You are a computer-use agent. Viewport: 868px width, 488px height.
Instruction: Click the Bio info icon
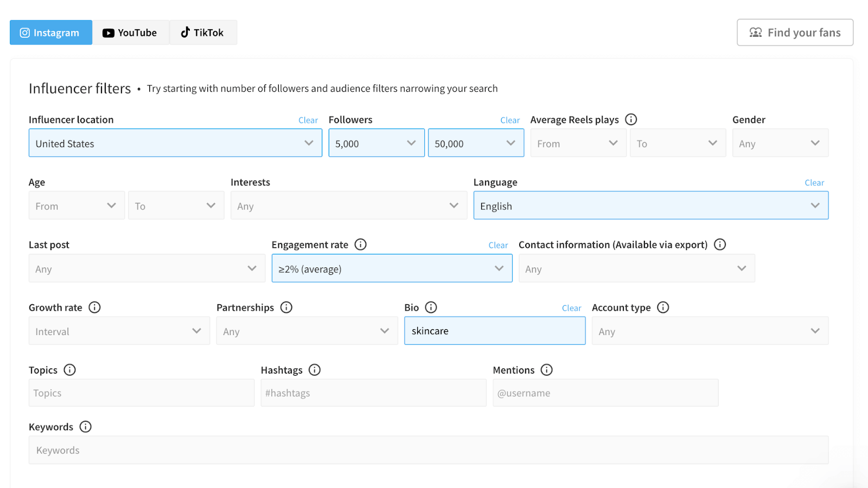tap(431, 307)
